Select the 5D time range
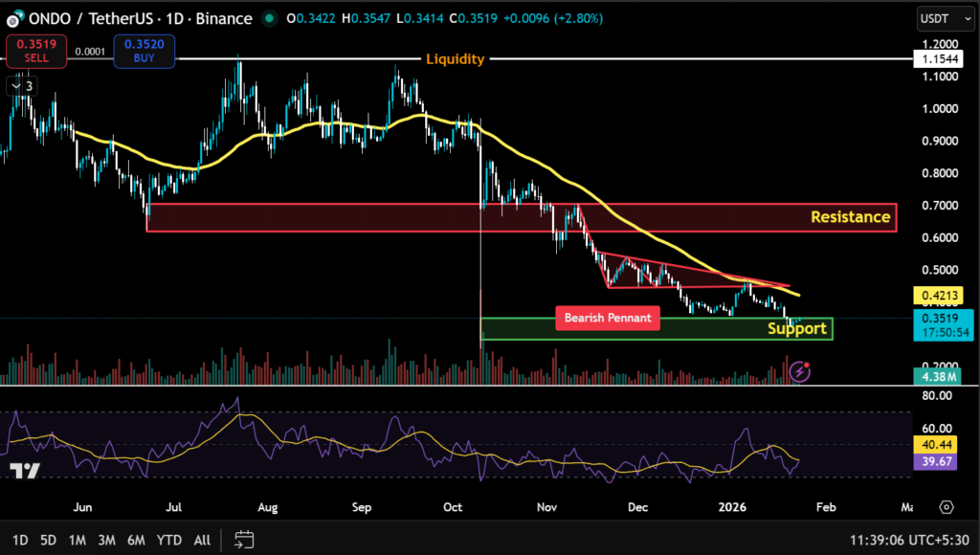 50,540
